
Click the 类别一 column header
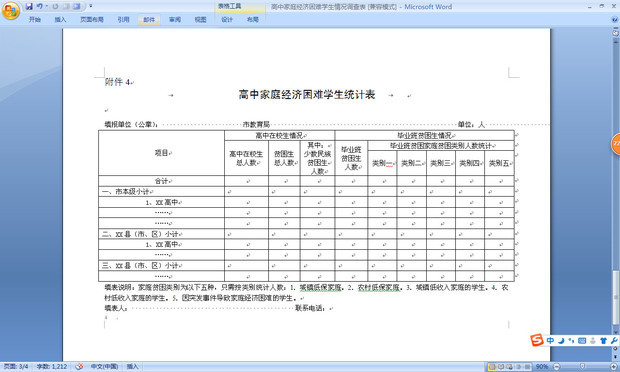point(382,163)
